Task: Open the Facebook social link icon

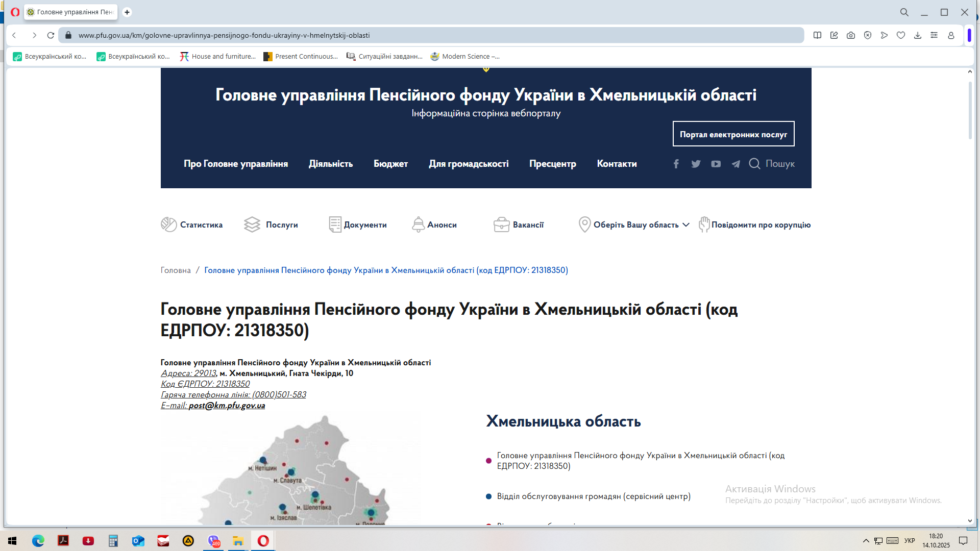Action: pyautogui.click(x=676, y=164)
